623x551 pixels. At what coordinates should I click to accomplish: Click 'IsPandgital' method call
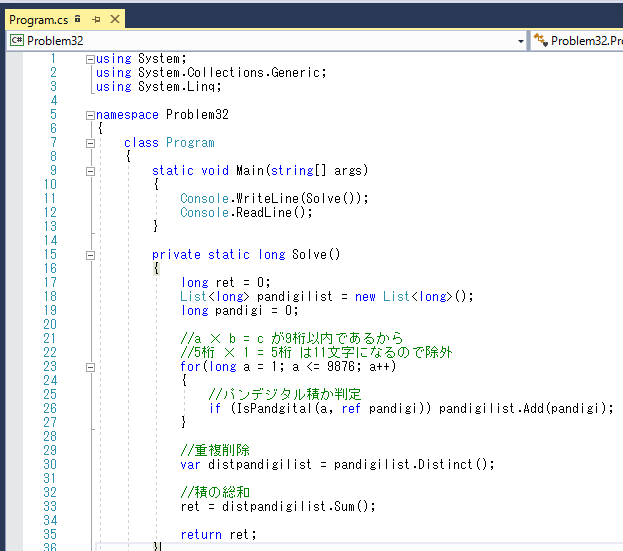(x=273, y=408)
